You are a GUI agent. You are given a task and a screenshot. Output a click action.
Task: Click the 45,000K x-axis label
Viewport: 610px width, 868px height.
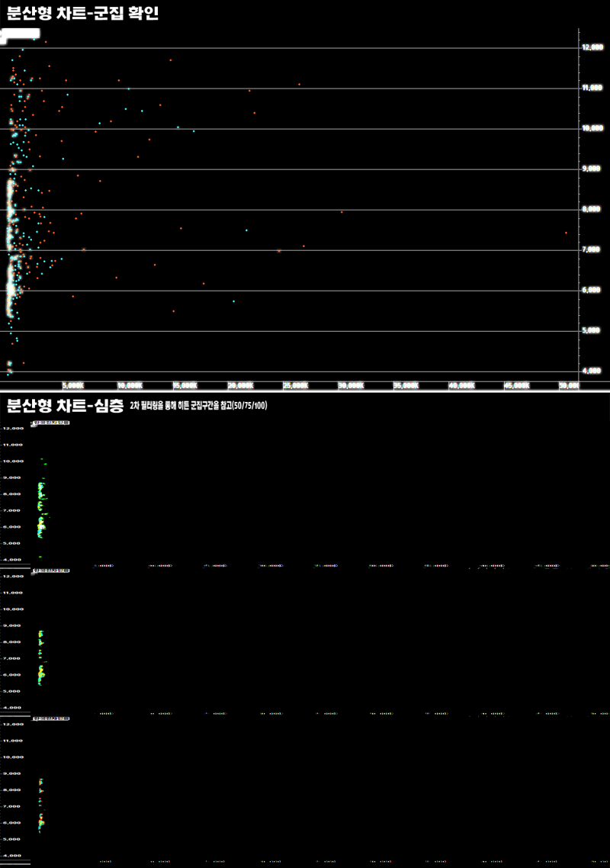coord(518,386)
